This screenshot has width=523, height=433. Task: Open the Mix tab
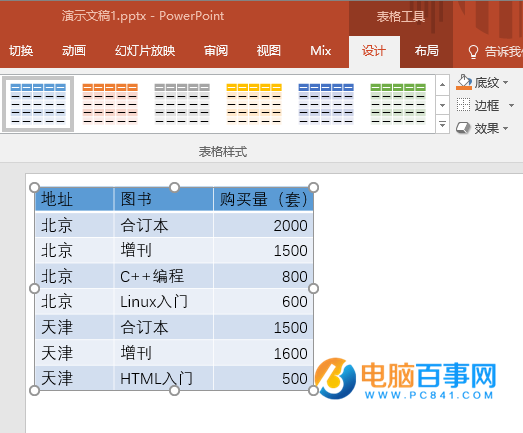tap(320, 51)
